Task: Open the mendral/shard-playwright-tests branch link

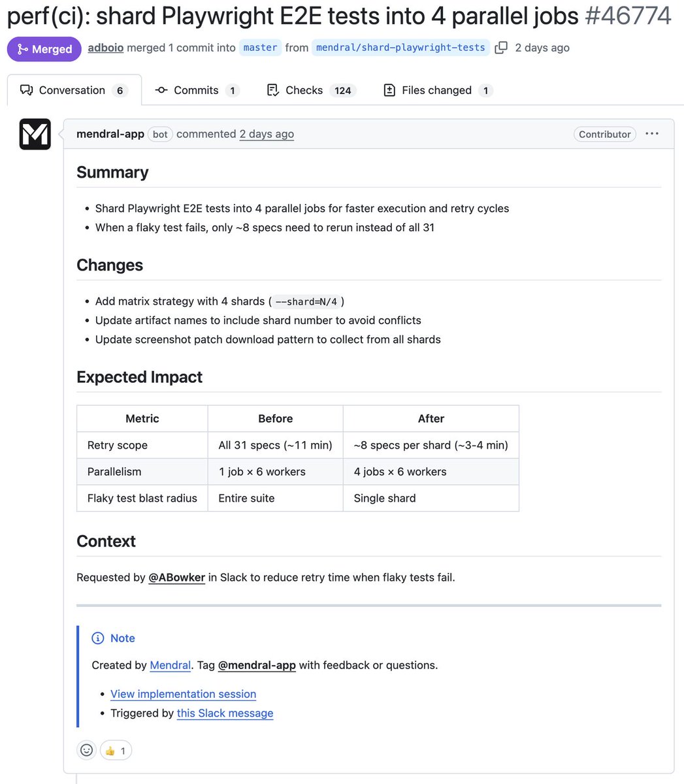Action: (400, 48)
